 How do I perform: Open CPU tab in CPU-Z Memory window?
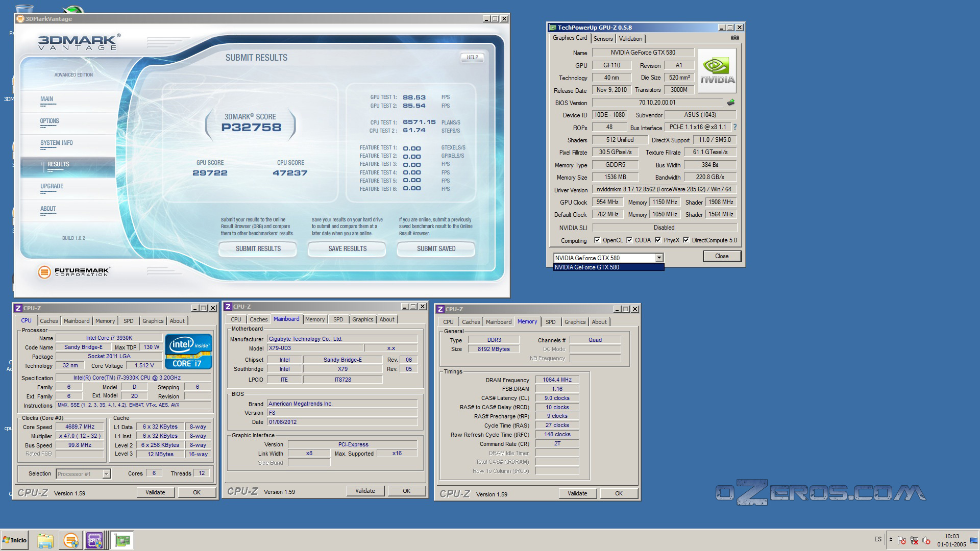point(448,322)
